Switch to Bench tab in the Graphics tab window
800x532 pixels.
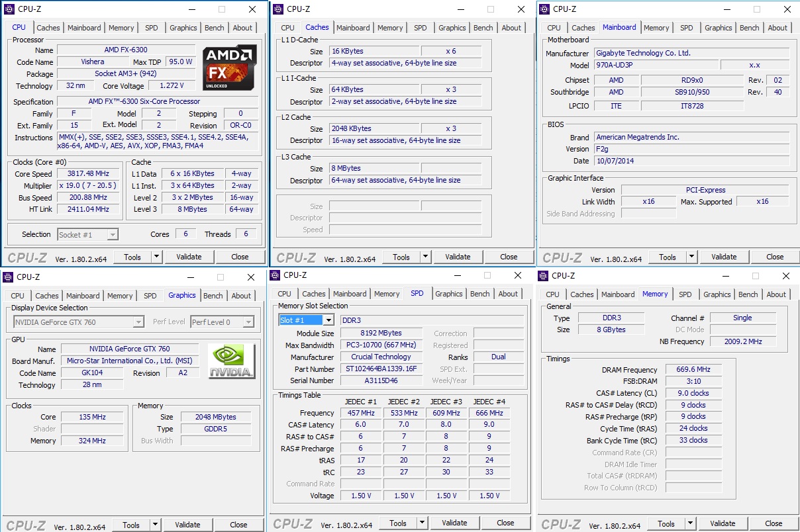(x=213, y=296)
